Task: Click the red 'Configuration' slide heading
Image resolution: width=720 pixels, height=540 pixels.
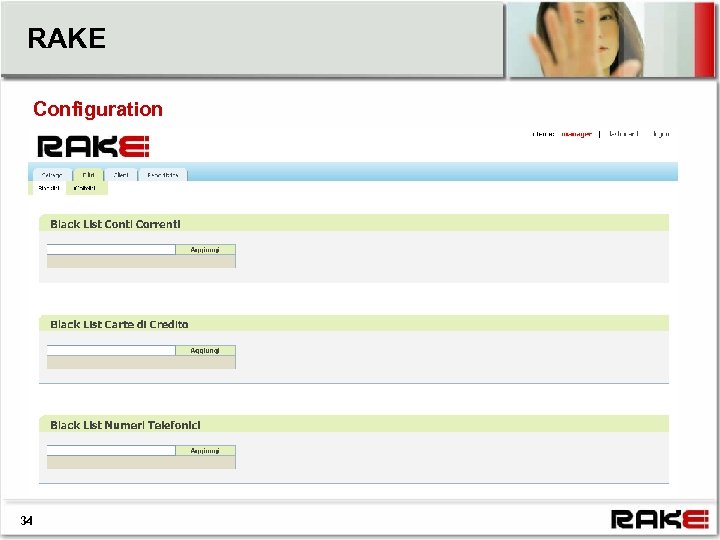Action: (98, 109)
